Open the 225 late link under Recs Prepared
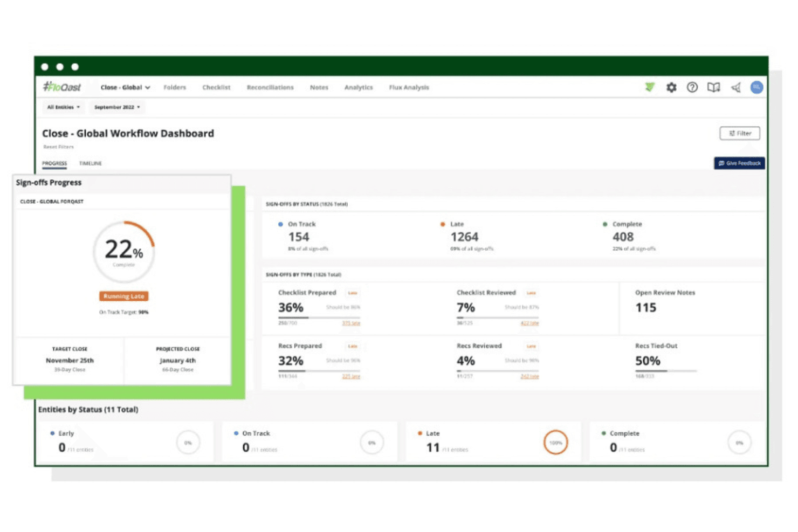 [x=351, y=376]
